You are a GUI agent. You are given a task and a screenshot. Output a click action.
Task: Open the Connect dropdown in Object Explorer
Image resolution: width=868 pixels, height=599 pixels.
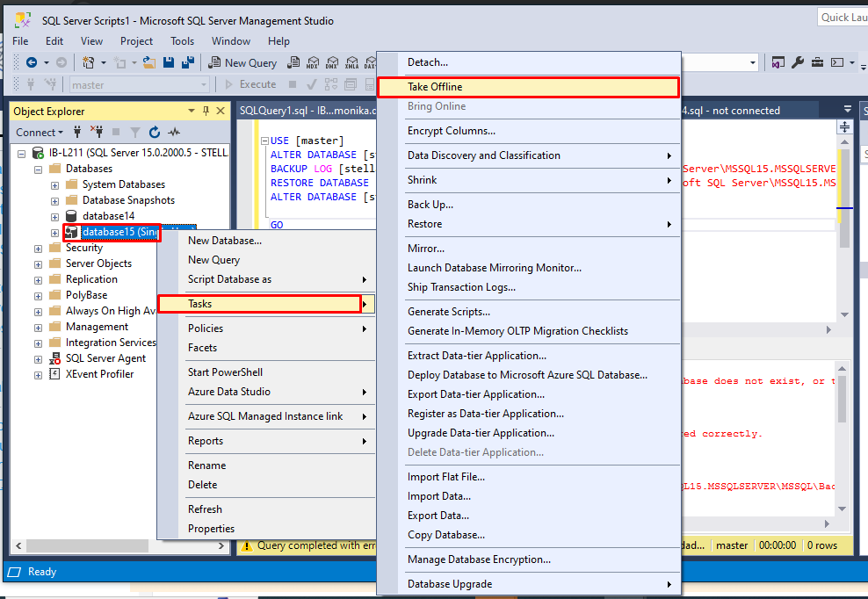[x=40, y=133]
